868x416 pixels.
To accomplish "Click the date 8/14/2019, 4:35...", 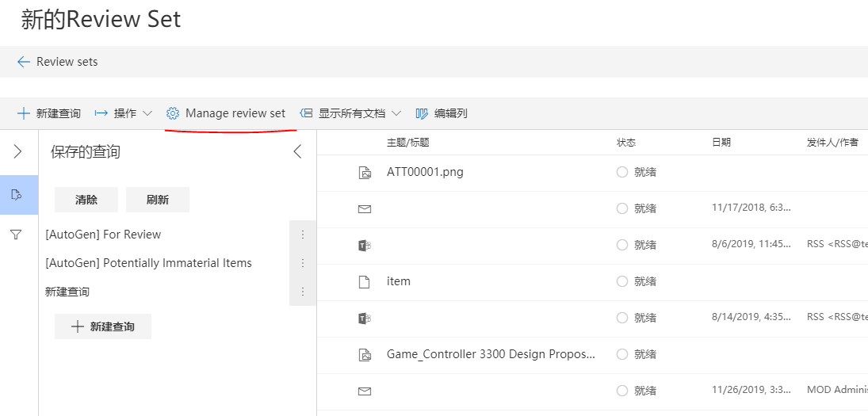I will (751, 317).
